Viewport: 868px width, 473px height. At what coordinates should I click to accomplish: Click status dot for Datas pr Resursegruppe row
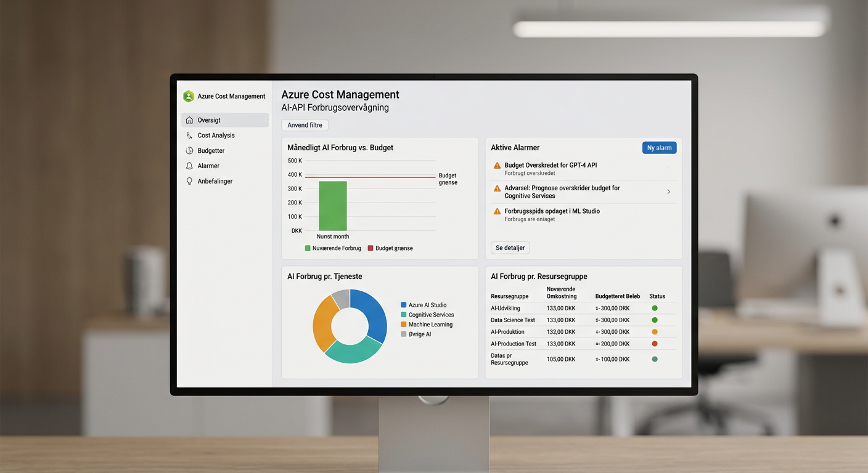[655, 359]
